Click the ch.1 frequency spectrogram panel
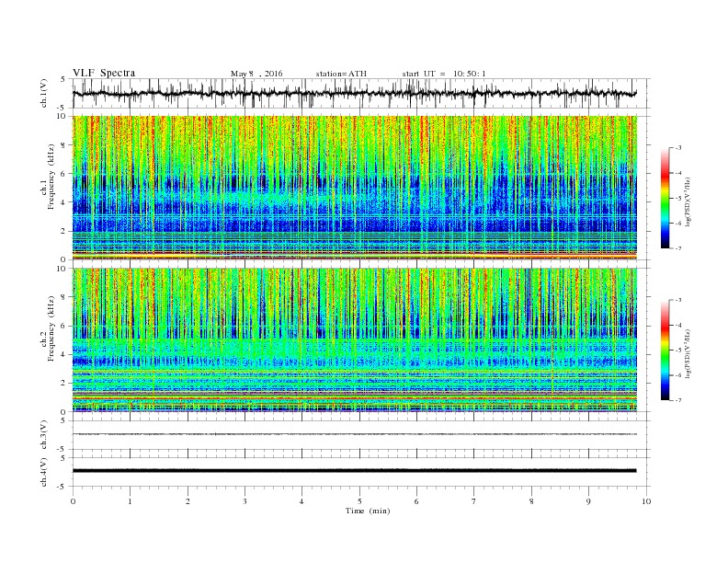Viewport: 728px width, 563px height. (x=354, y=188)
